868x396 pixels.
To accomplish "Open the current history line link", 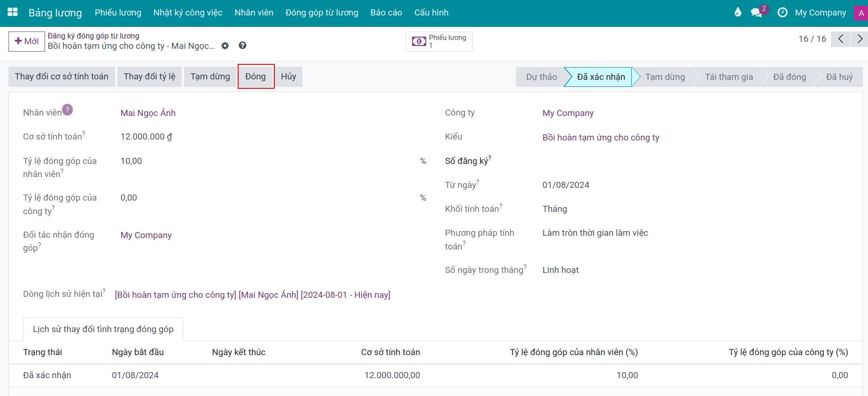I will pyautogui.click(x=253, y=295).
